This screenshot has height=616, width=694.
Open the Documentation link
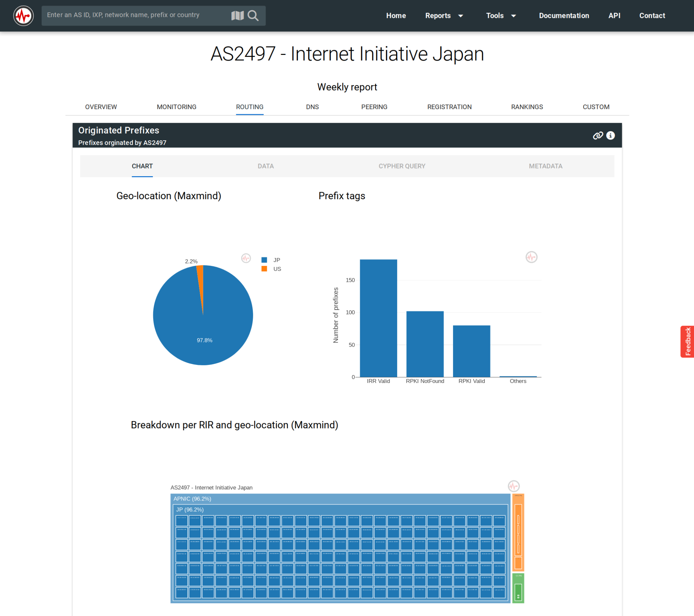click(x=564, y=16)
